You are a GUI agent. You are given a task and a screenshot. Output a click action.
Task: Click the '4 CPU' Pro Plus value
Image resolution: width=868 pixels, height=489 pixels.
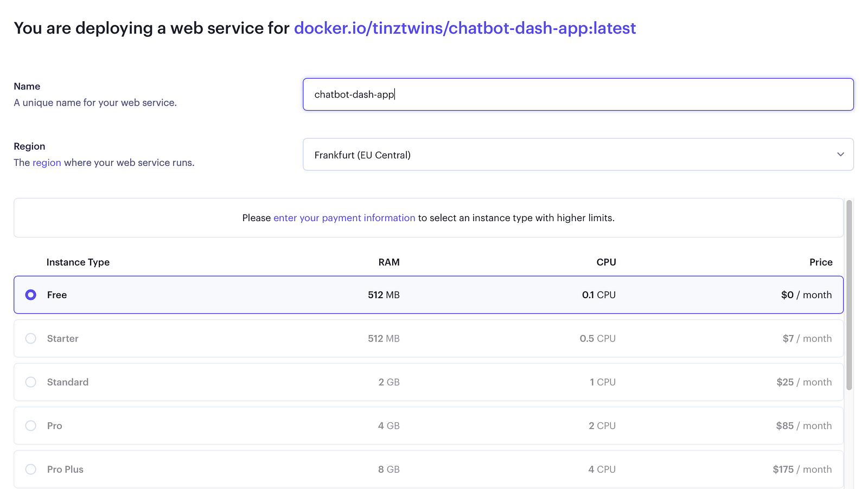click(x=602, y=469)
